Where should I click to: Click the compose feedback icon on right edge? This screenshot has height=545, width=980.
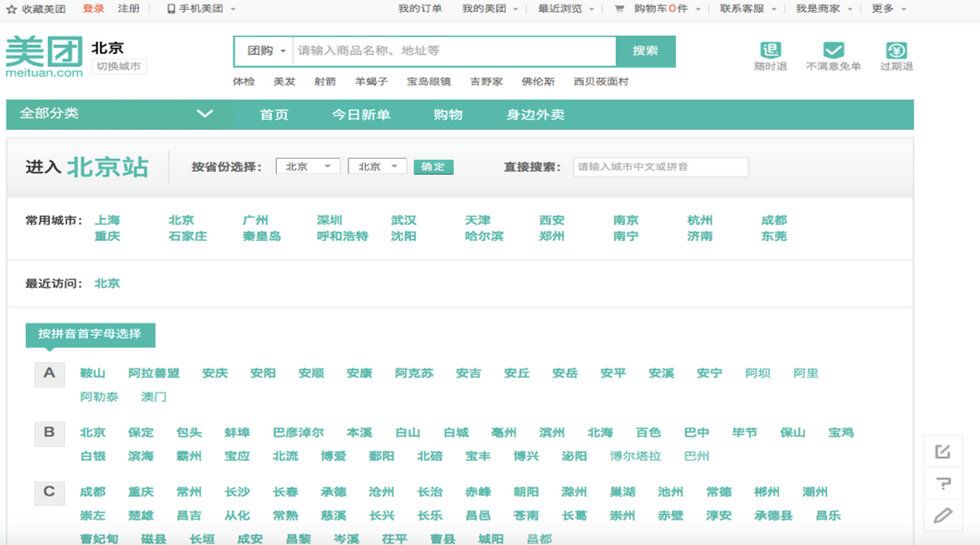[x=943, y=451]
